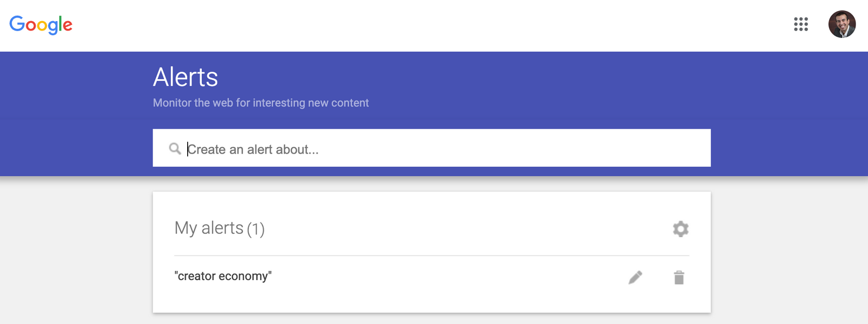Focus the "Create an alert about..." field
This screenshot has width=868, height=324.
[434, 149]
